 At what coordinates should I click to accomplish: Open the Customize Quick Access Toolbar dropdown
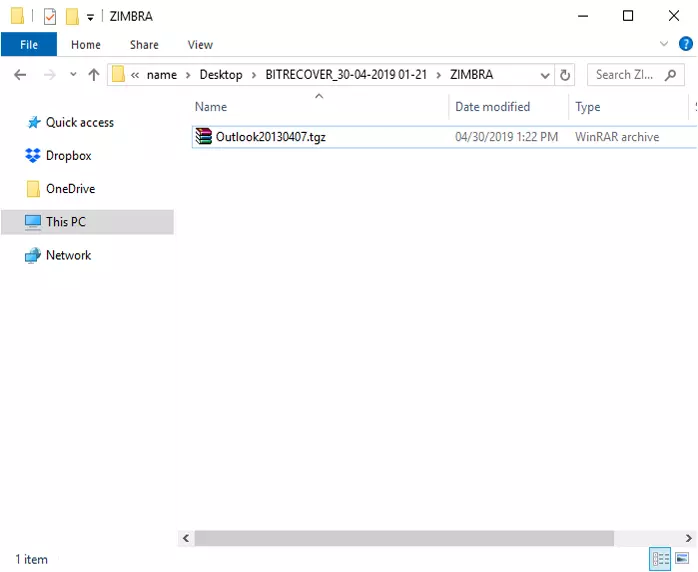90,17
